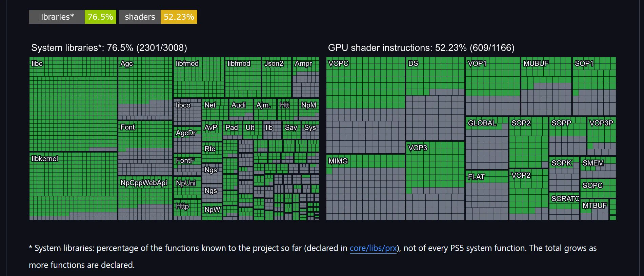The image size is (644, 276).
Task: Select the VOP1 shader block
Action: click(493, 86)
